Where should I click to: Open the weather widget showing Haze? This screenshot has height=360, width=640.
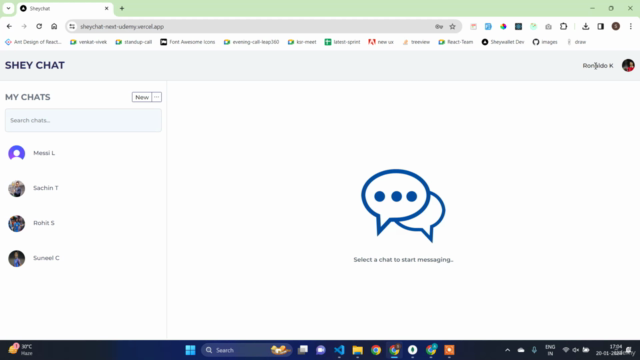[21, 350]
